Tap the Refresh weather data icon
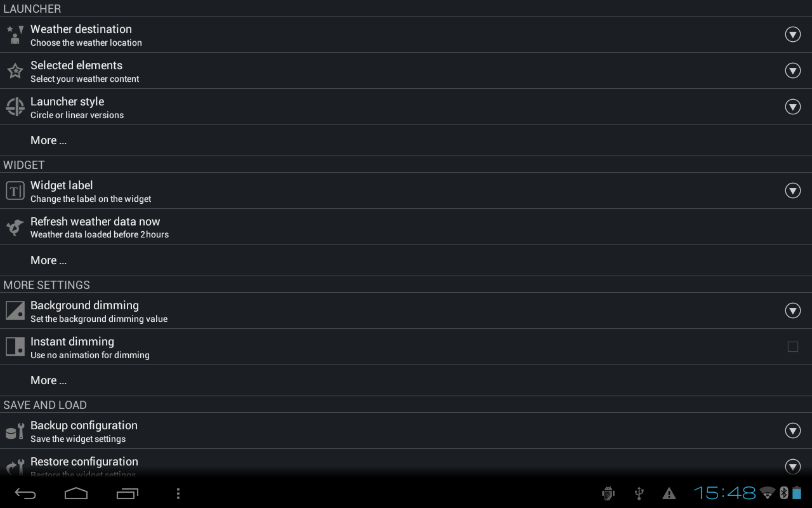The height and width of the screenshot is (508, 812). 15,227
